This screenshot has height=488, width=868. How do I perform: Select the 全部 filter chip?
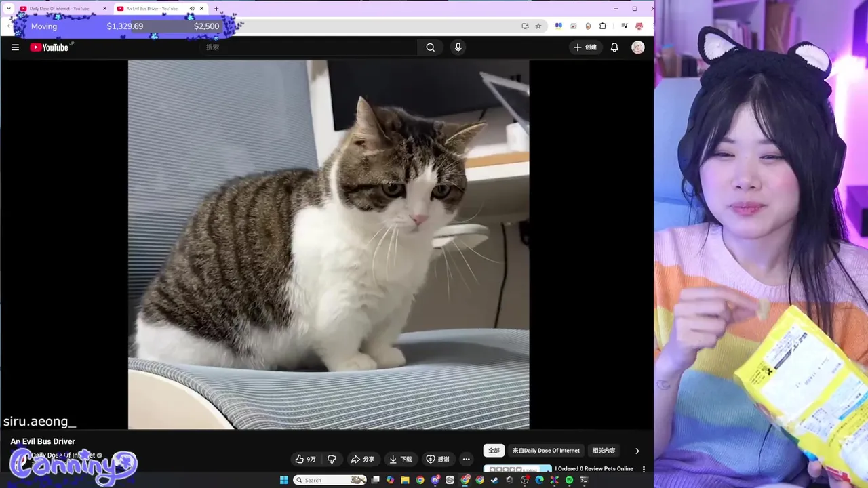coord(494,451)
